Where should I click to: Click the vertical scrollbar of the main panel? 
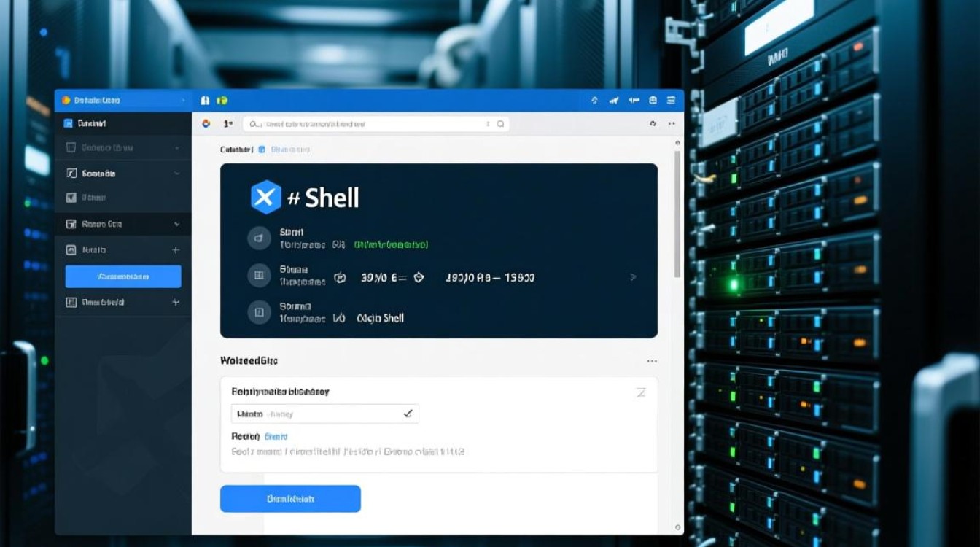click(x=677, y=219)
